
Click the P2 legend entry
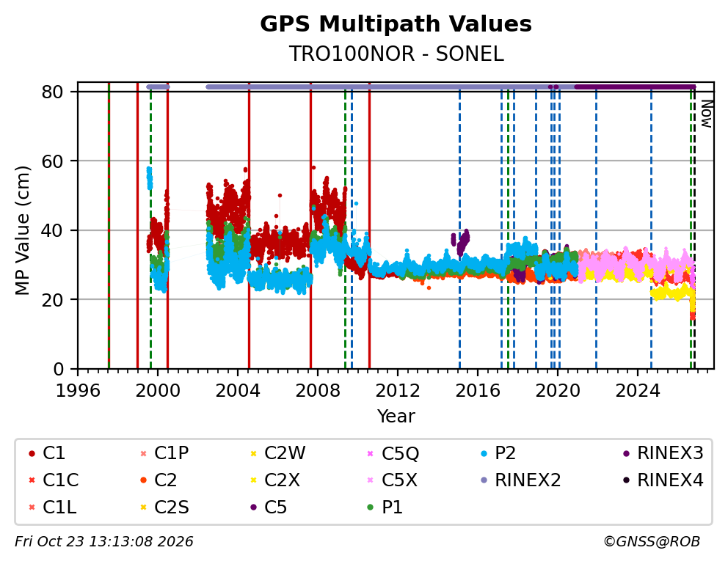[498, 453]
